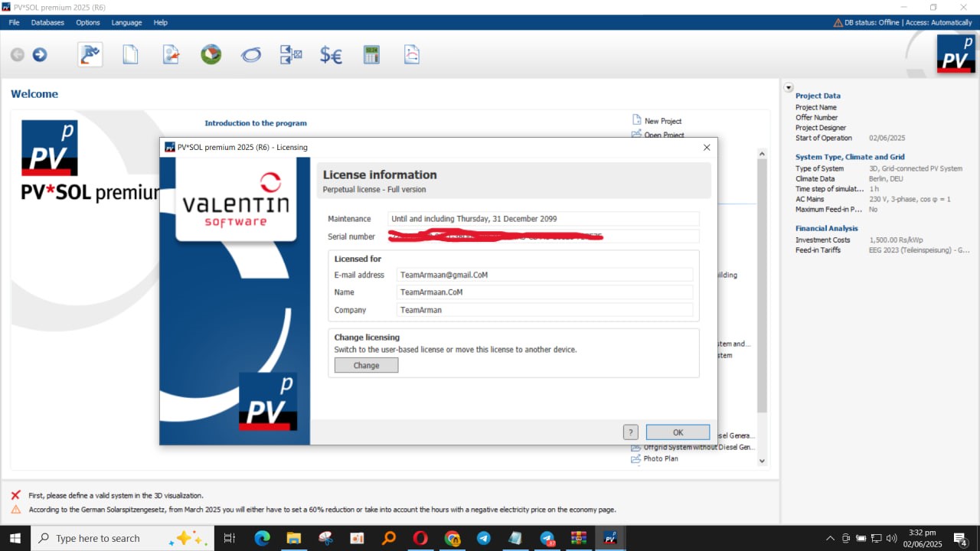The width and height of the screenshot is (980, 551).
Task: Open WinRAR from the taskbar
Action: point(579,538)
